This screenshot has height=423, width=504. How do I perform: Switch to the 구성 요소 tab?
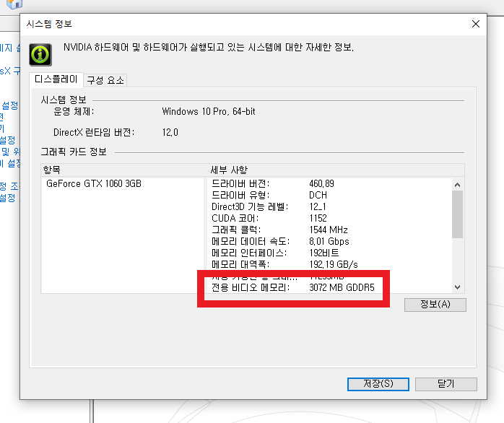(105, 80)
